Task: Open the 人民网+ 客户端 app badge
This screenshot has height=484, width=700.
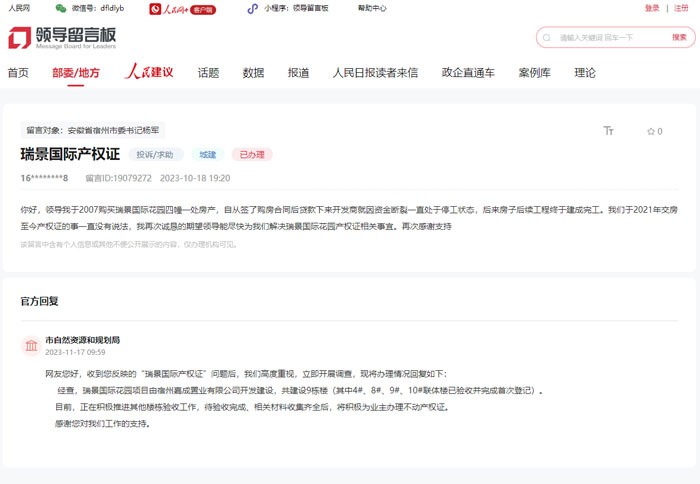Action: (183, 9)
